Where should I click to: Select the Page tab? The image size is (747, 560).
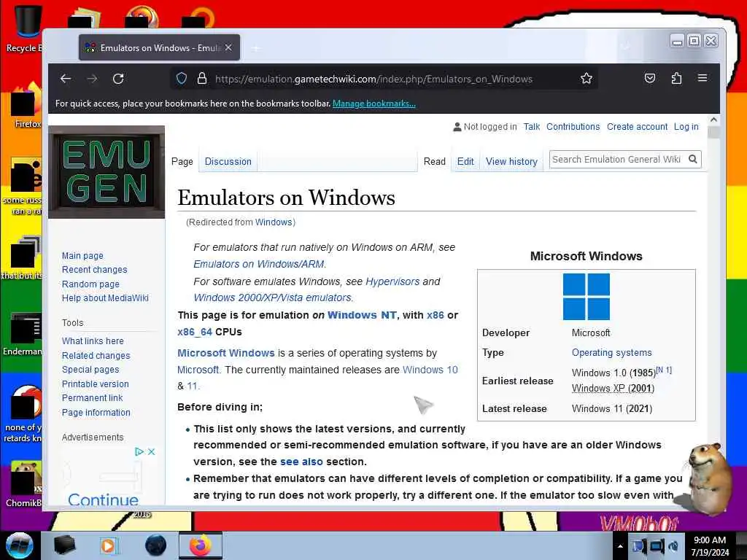click(182, 161)
